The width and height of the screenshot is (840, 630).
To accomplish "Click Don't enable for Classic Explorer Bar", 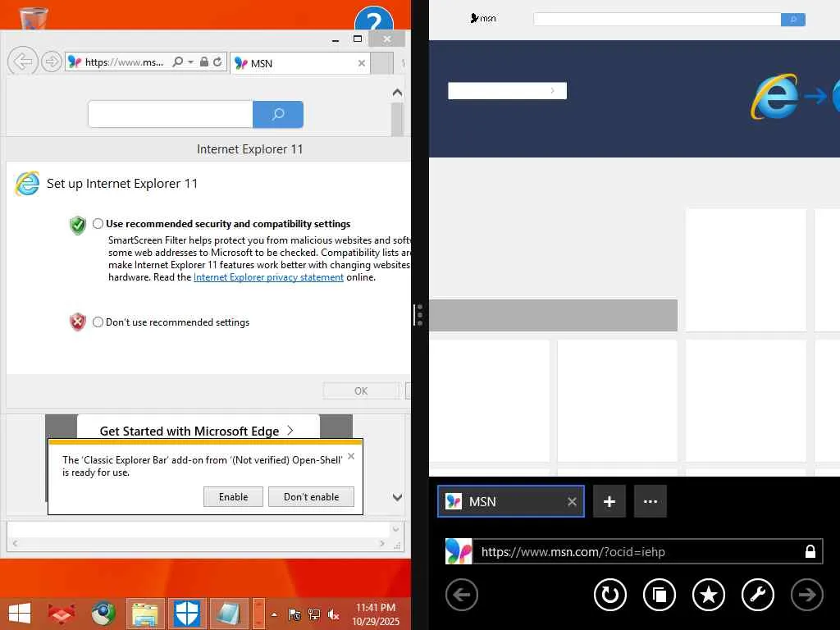I will [311, 496].
